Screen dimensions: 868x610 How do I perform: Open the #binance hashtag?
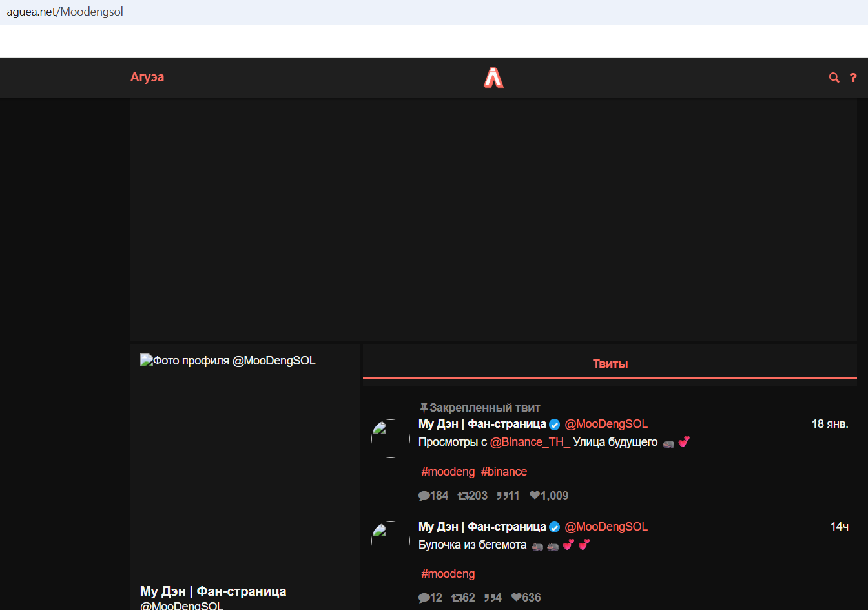504,472
